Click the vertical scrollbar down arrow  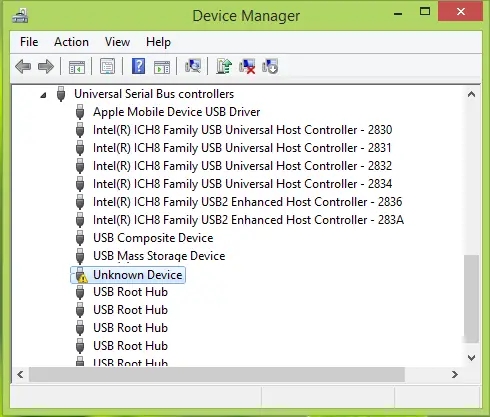click(x=471, y=358)
